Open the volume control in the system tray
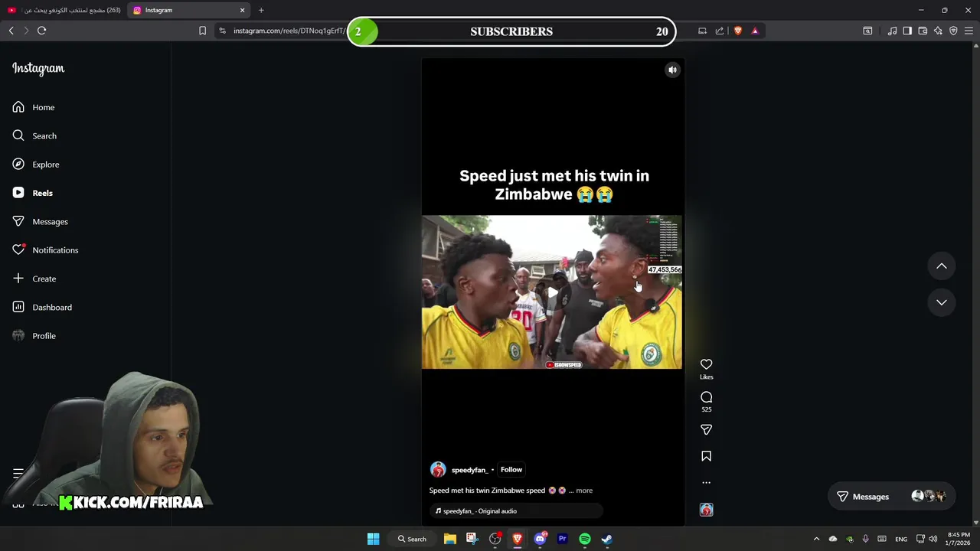This screenshot has width=980, height=551. [933, 539]
